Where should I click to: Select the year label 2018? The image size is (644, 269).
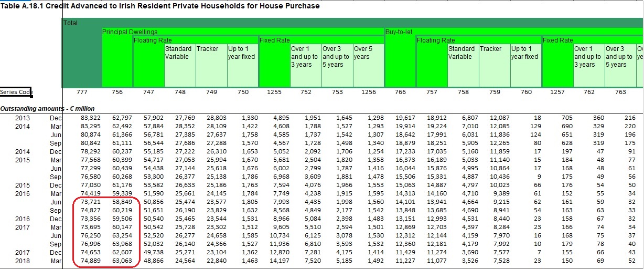[23, 261]
